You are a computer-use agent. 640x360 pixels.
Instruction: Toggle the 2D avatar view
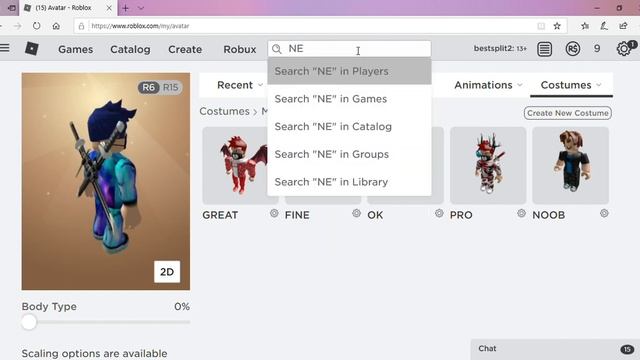pos(167,271)
